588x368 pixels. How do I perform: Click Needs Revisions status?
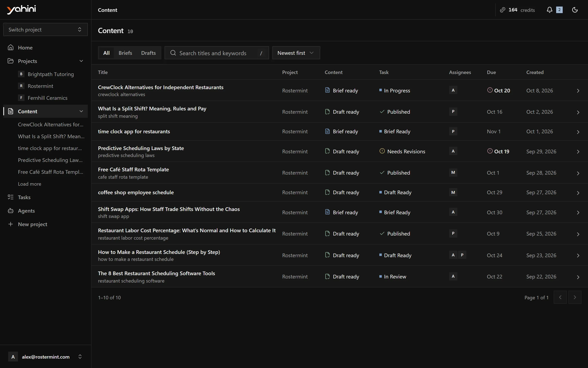[x=402, y=151]
